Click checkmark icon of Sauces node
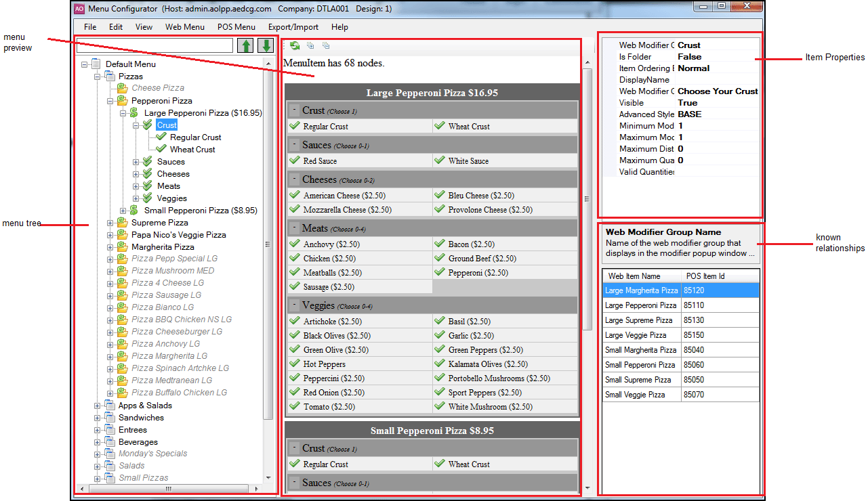Screen dimensions: 868x501 147,162
